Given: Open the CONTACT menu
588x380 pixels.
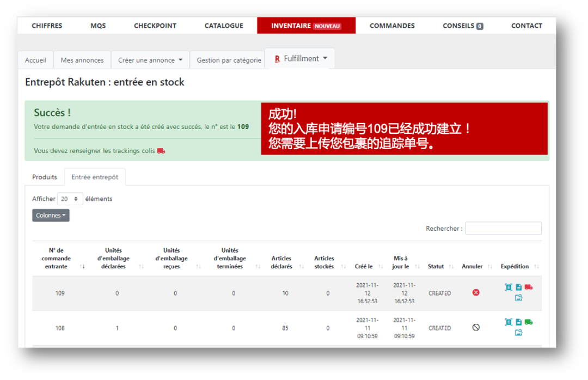Looking at the screenshot, I should pyautogui.click(x=526, y=26).
